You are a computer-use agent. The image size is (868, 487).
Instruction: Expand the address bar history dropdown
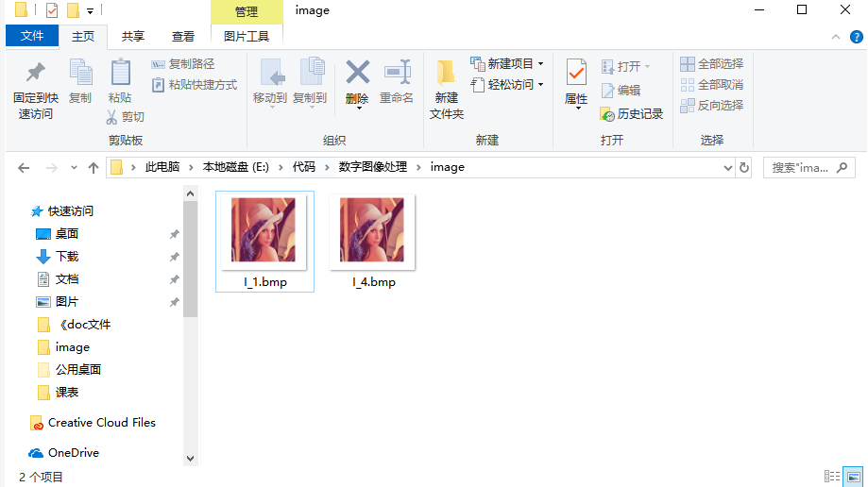pyautogui.click(x=727, y=168)
